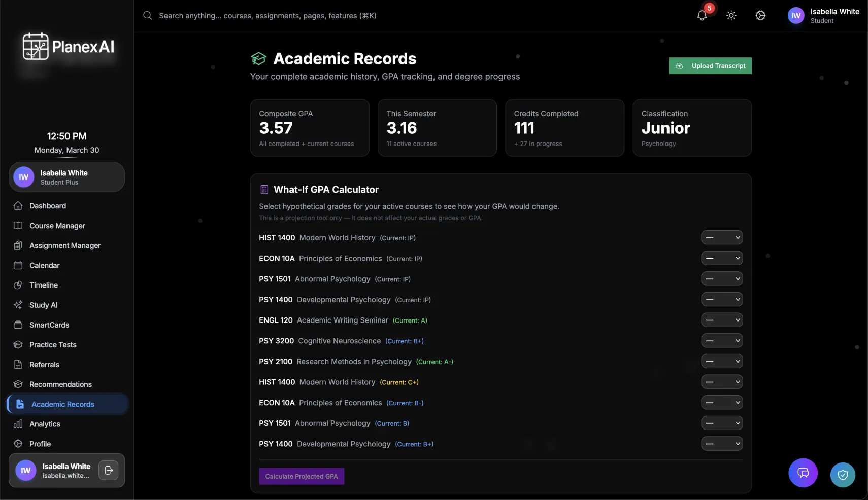Open Assignment Manager menu item
The width and height of the screenshot is (868, 500).
[x=66, y=245]
